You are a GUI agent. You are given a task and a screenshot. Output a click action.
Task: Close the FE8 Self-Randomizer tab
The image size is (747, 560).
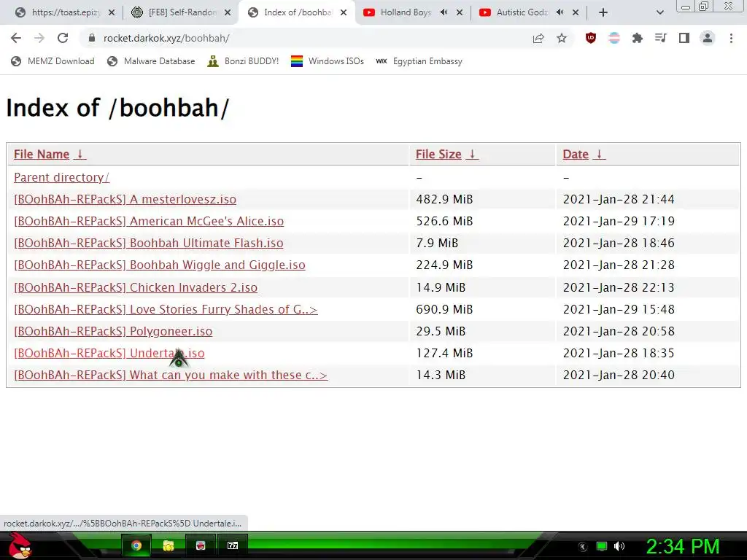click(x=228, y=12)
